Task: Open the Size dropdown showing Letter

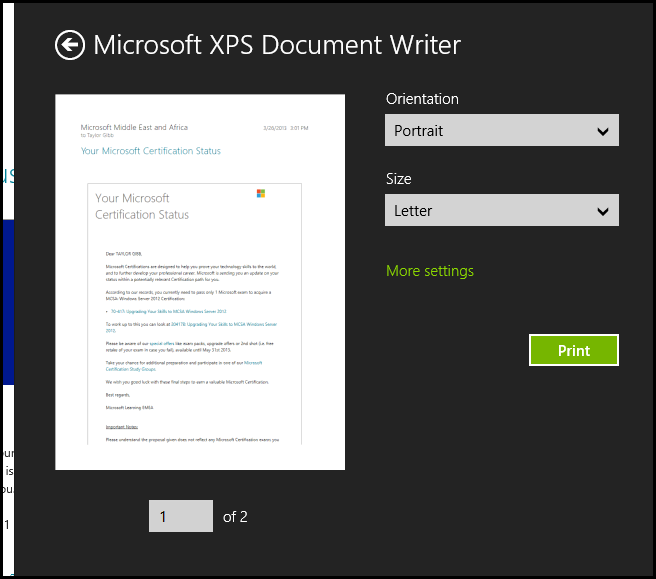Action: pyautogui.click(x=502, y=210)
